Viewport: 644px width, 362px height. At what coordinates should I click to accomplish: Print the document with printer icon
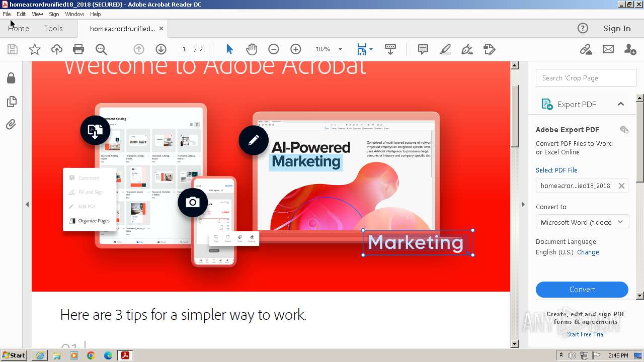[78, 49]
